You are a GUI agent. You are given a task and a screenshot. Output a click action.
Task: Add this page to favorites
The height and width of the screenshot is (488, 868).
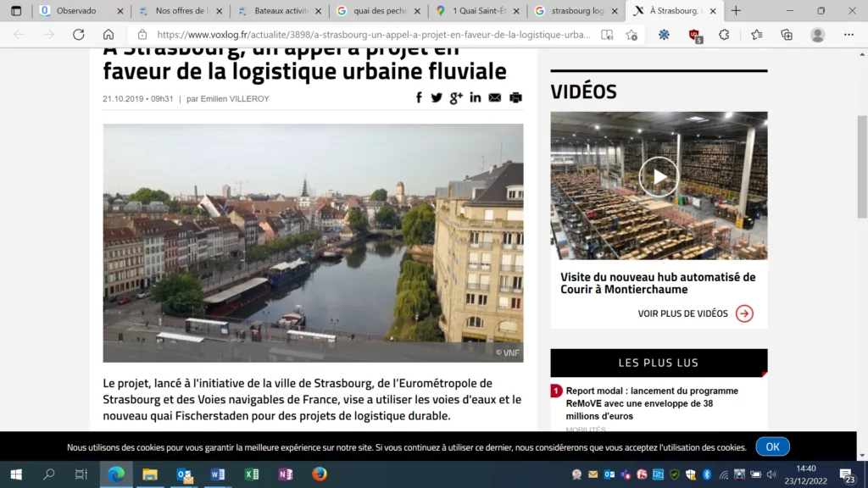pos(632,35)
